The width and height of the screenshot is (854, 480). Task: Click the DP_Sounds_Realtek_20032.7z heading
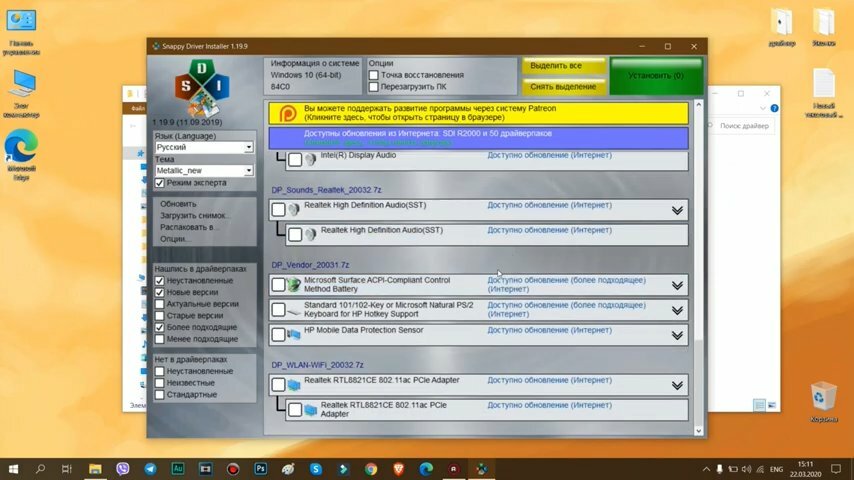point(326,190)
